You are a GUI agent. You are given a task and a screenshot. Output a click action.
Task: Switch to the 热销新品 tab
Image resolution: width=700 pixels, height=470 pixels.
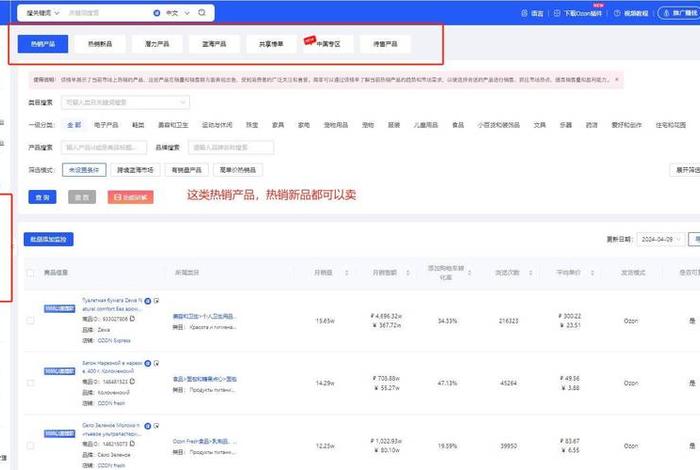pyautogui.click(x=100, y=44)
